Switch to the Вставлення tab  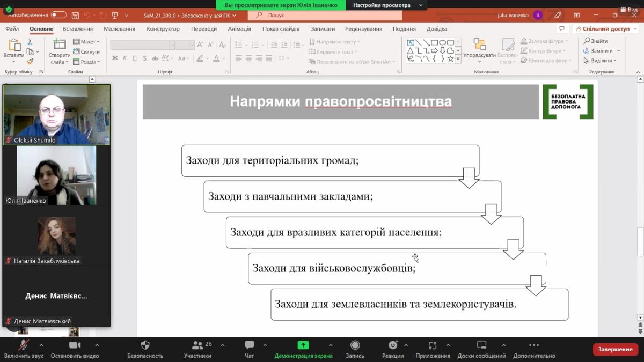tap(78, 29)
